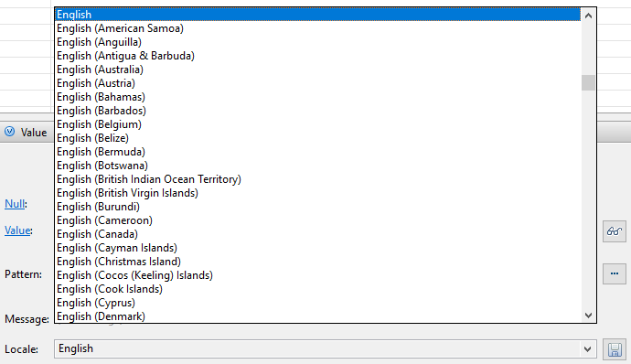Choose English (American Samoa) entry

tap(317, 28)
